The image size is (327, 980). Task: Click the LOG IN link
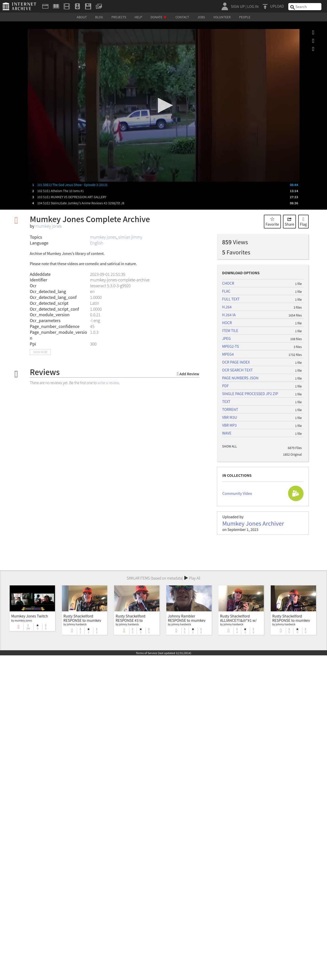point(253,6)
